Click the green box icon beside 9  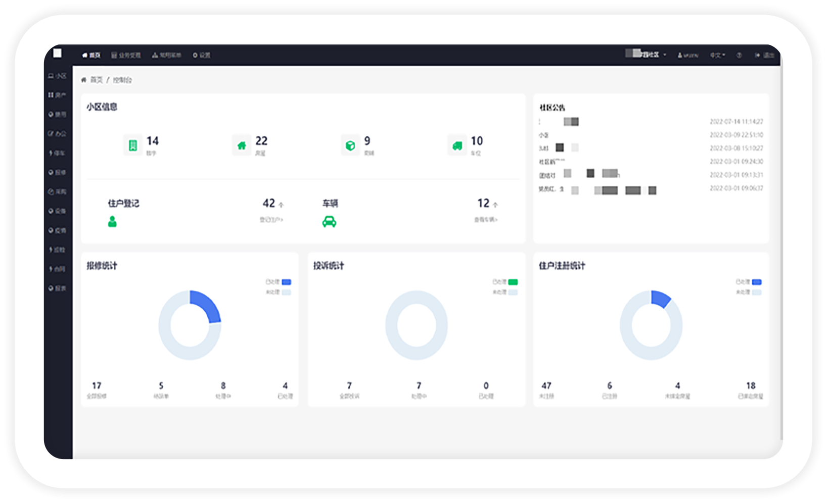point(350,145)
